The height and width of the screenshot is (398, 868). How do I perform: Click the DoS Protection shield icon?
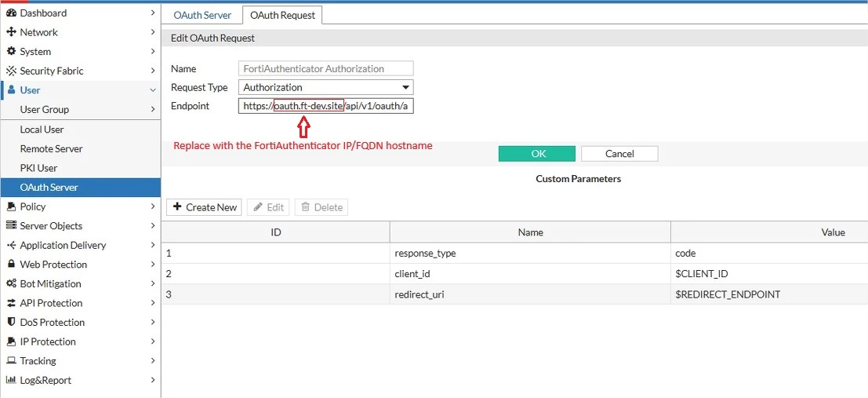(11, 322)
